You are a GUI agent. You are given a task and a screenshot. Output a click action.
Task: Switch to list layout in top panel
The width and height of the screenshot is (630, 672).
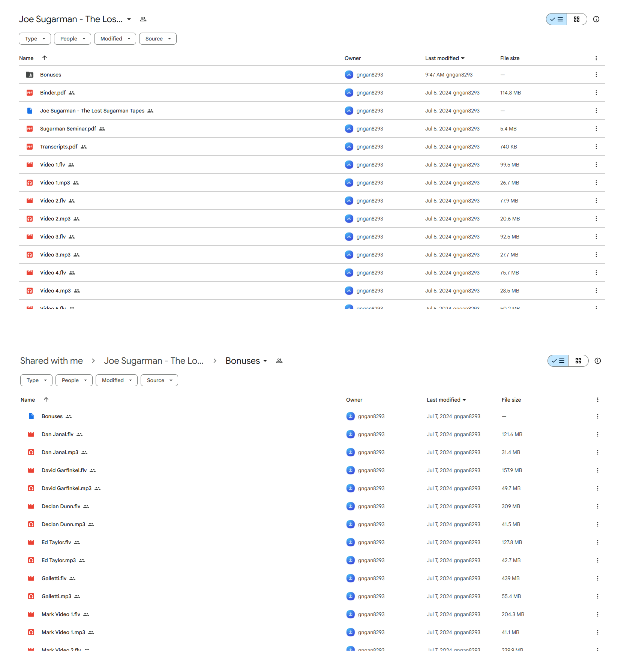coord(556,19)
